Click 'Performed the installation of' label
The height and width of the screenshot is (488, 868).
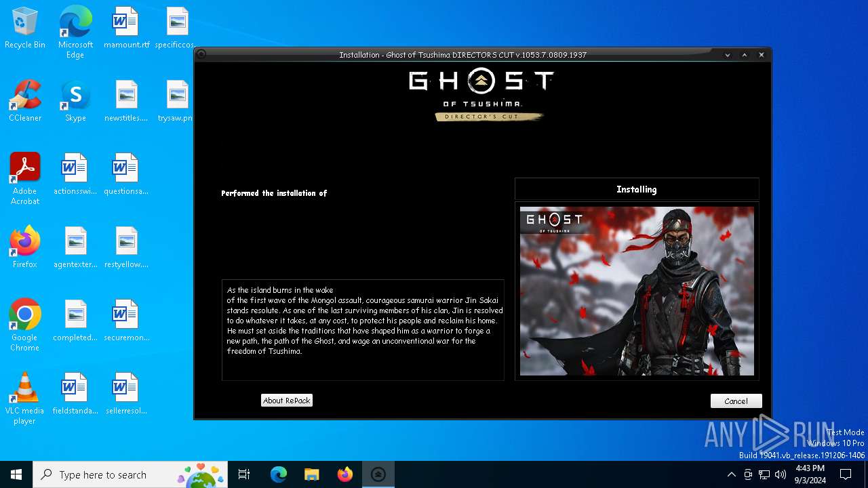click(x=274, y=193)
